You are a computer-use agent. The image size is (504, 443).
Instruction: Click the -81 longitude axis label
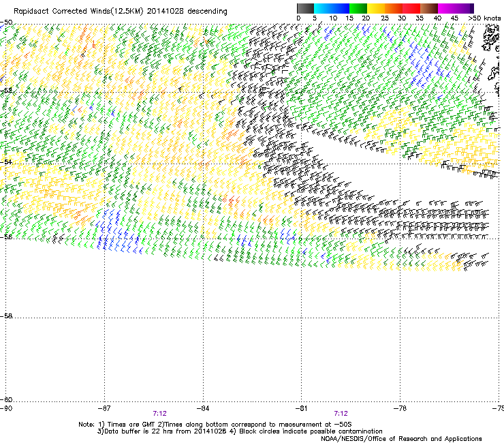[x=301, y=408]
